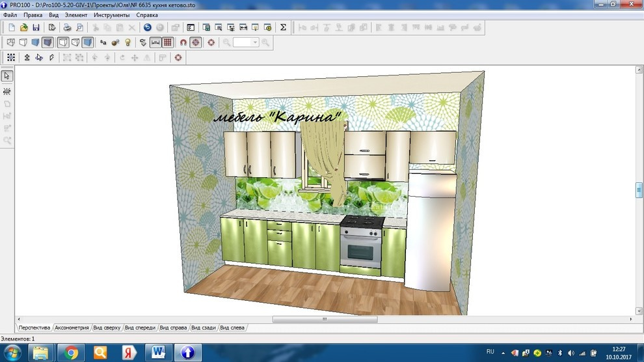Image resolution: width=644 pixels, height=362 pixels.
Task: Click the vertical scrollbar thumb on right
Action: pos(639,189)
